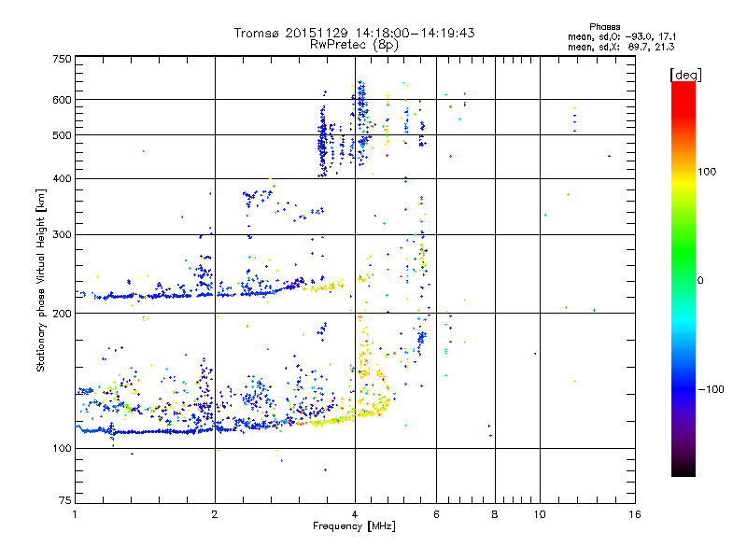Click the y-axis label '200'
747x560 pixels.
pos(63,314)
